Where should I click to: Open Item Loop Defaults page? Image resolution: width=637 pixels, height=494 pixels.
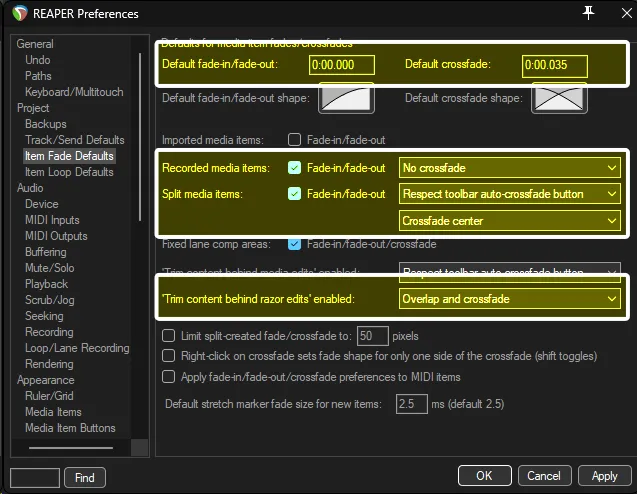[x=69, y=172]
